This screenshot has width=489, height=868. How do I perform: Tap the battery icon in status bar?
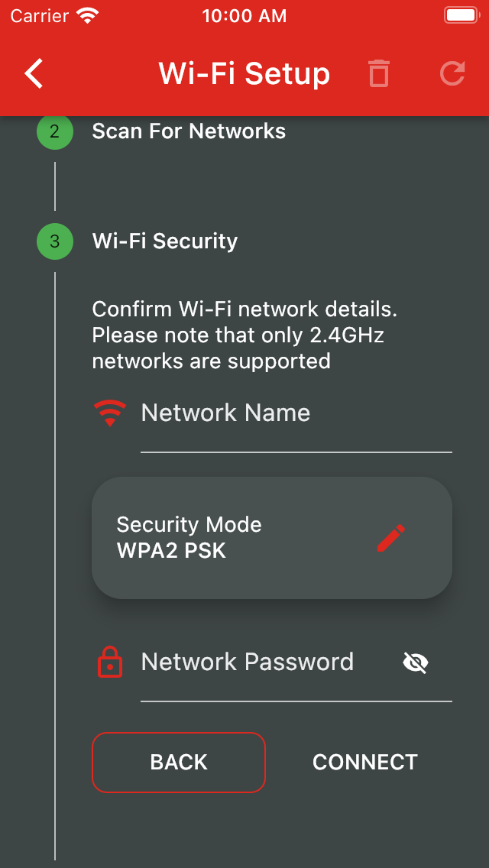coord(461,15)
